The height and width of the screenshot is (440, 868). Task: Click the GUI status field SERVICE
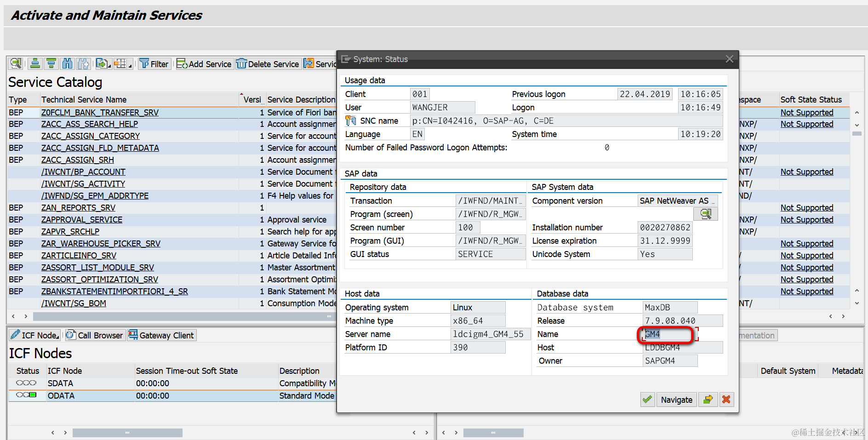tap(491, 254)
